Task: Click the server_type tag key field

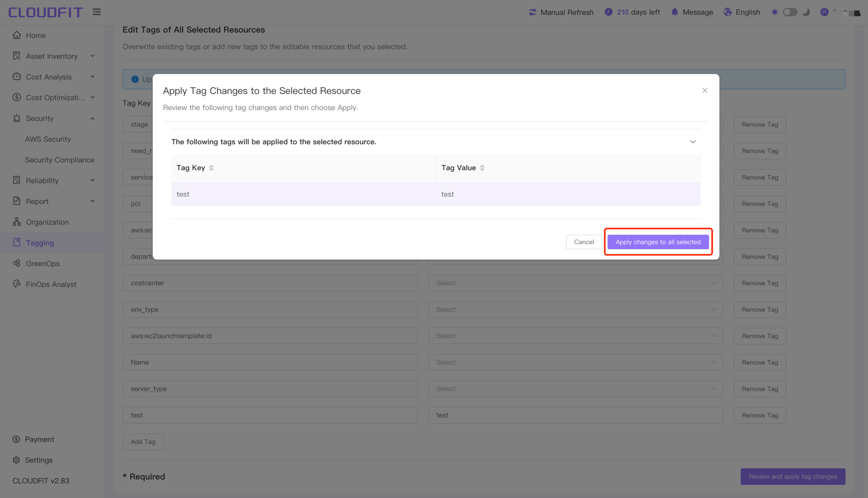Action: [x=270, y=389]
